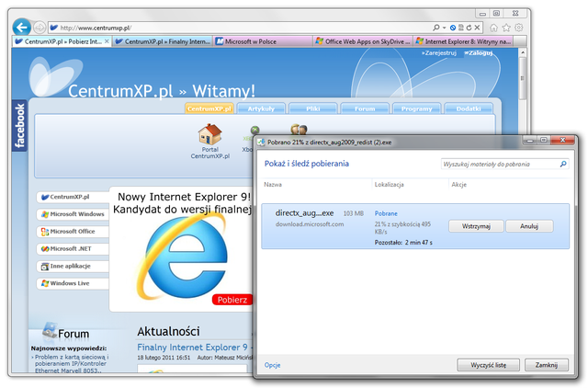Click the Compatibility View page icon
This screenshot has width=588, height=388.
coord(461,28)
